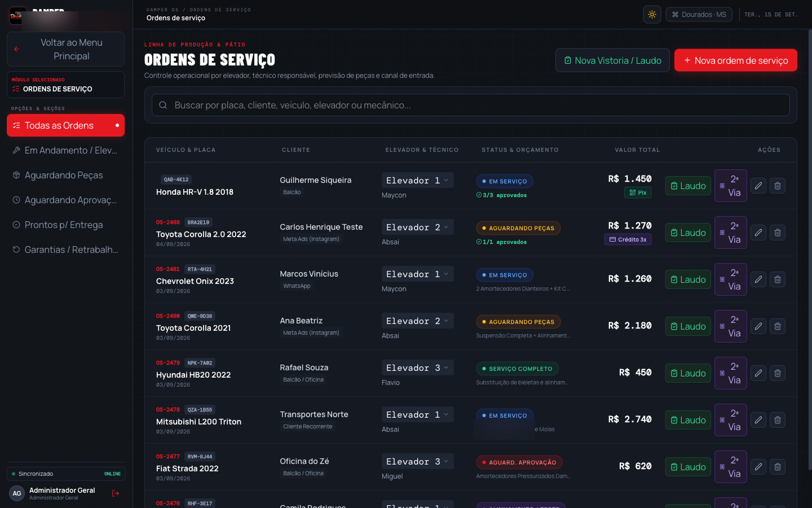The image size is (812, 508).
Task: Click the back arrow to Menu Principal
Action: coord(16,49)
